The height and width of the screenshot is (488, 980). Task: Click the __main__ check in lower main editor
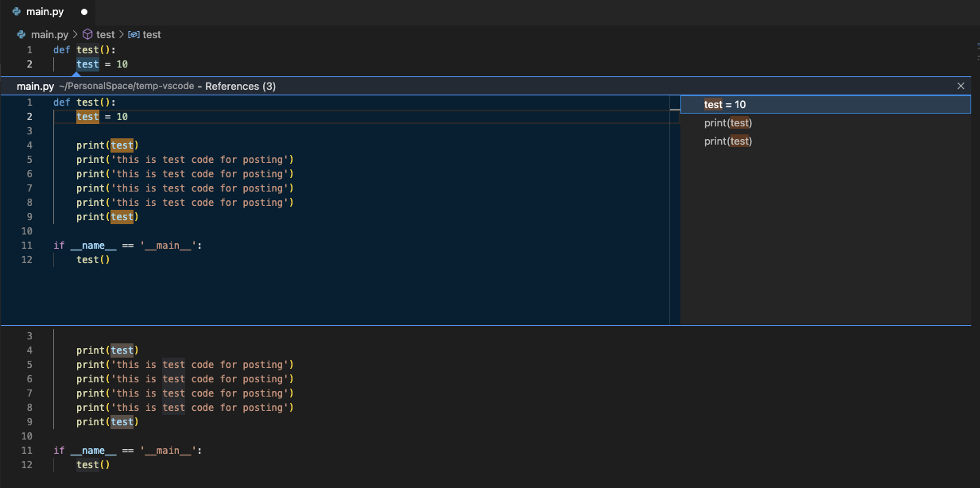click(128, 451)
